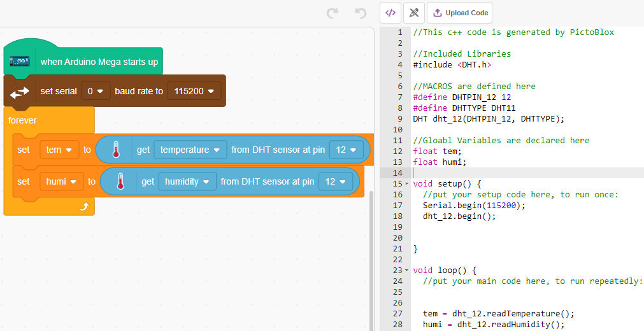This screenshot has height=331, width=644.
Task: Click the redo arrow icon
Action: 333,13
